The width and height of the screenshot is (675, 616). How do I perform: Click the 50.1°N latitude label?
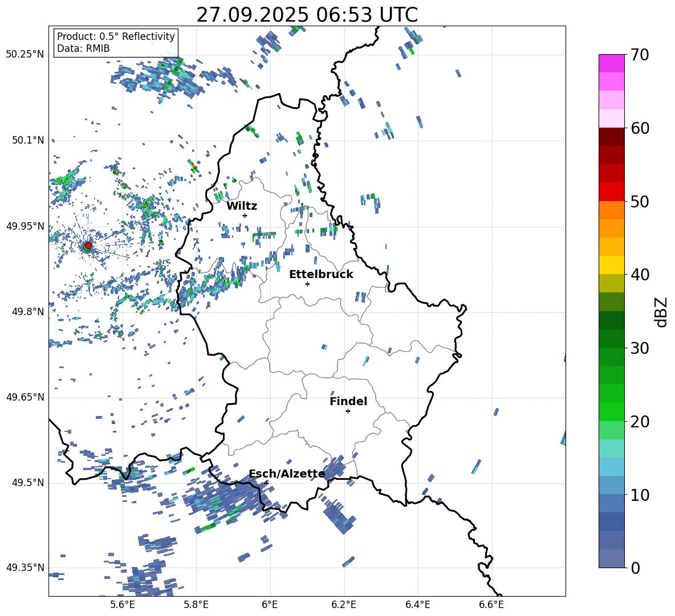(27, 140)
